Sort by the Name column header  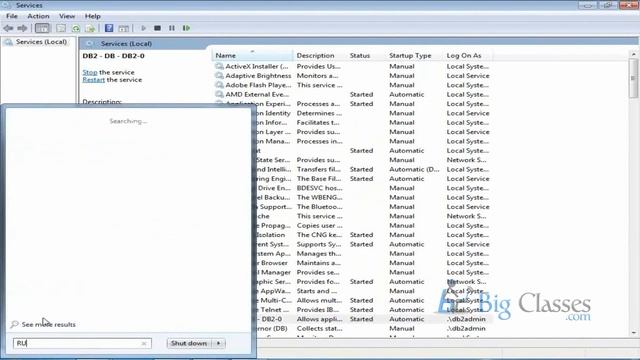tap(252, 56)
